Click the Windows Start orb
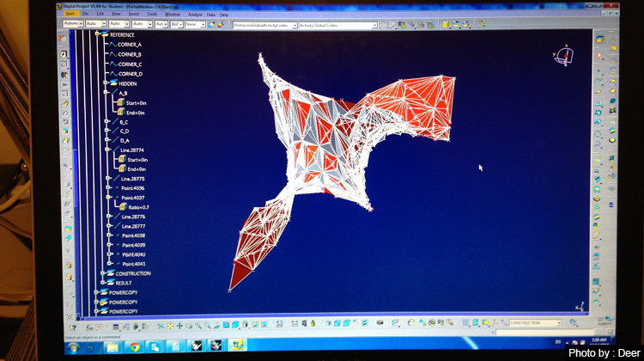 pyautogui.click(x=74, y=348)
